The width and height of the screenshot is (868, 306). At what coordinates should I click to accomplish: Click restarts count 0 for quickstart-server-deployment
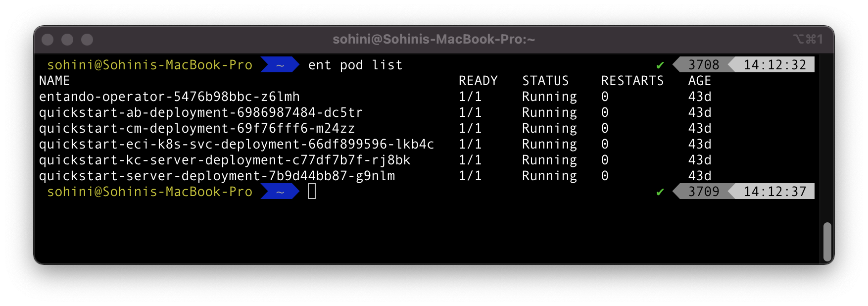click(x=605, y=176)
